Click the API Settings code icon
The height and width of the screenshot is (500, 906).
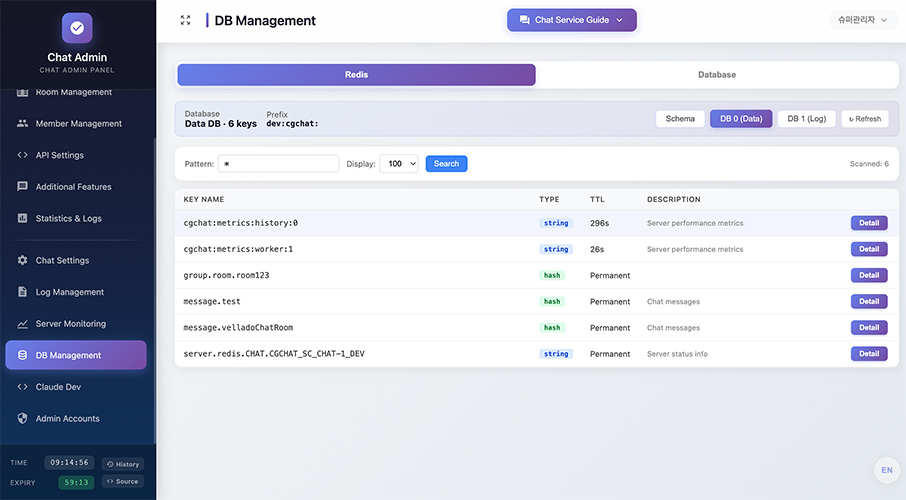pyautogui.click(x=23, y=155)
